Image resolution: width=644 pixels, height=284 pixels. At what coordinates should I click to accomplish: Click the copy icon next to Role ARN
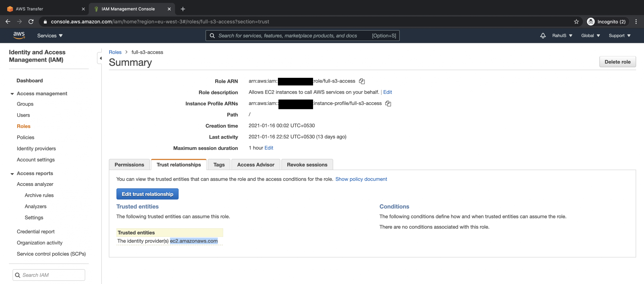tap(362, 81)
